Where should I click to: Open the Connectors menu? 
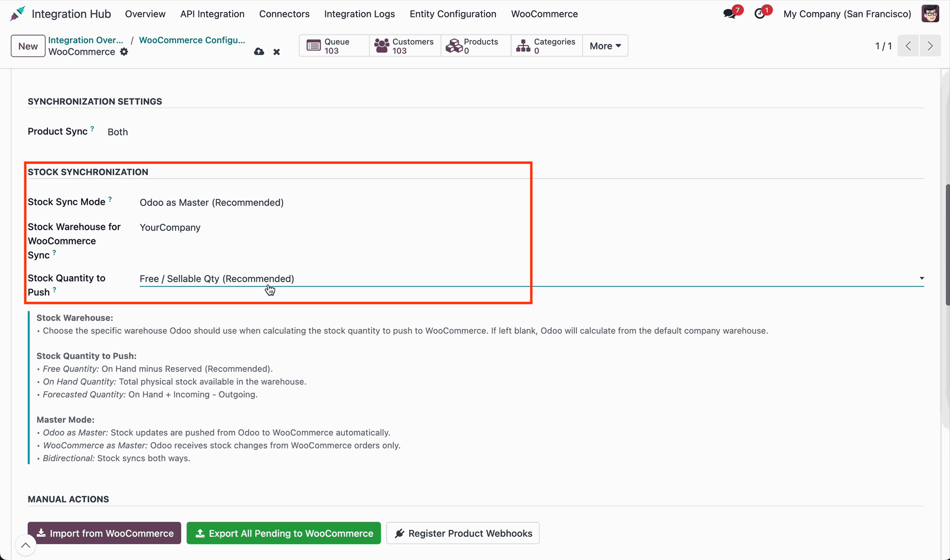coord(285,14)
